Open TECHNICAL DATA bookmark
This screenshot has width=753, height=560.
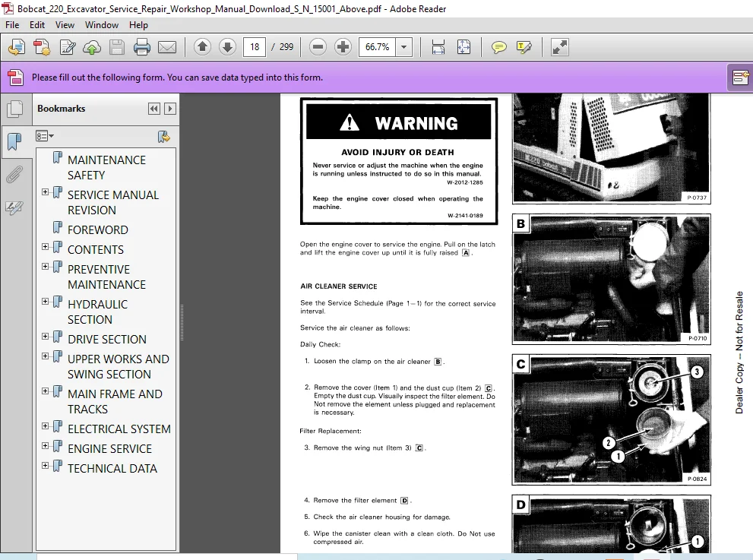(x=112, y=469)
